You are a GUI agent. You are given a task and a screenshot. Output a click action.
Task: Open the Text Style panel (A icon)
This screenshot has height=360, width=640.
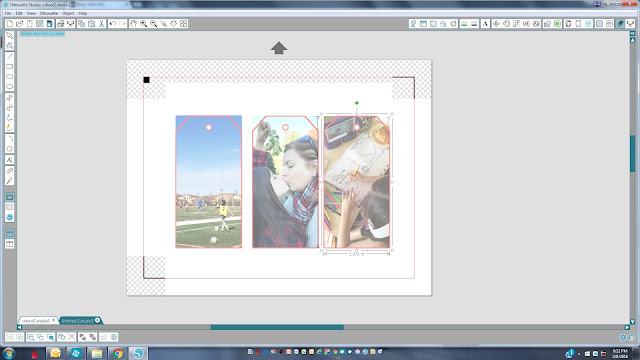(x=485, y=24)
